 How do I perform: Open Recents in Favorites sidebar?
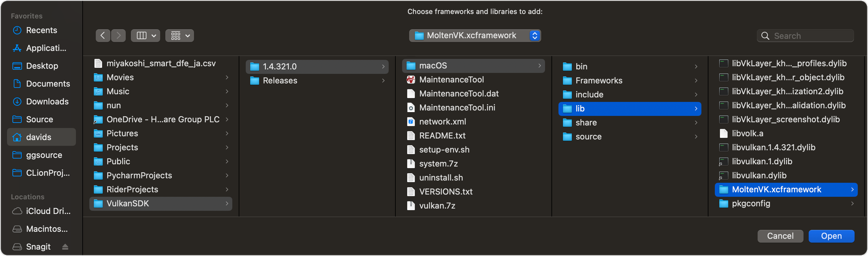pos(41,30)
